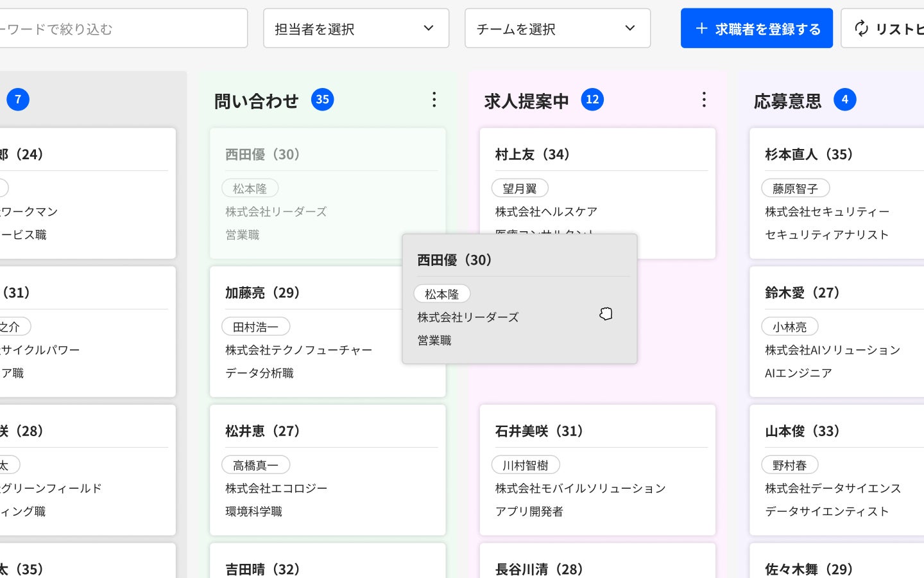Click the 田村浩一 assignee tag

click(x=256, y=327)
